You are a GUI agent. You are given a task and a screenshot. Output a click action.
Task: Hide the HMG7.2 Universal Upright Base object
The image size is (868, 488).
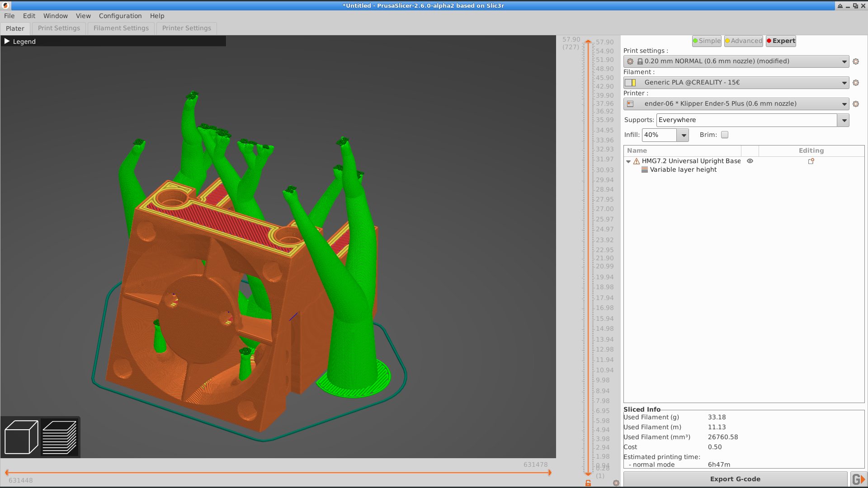click(750, 161)
